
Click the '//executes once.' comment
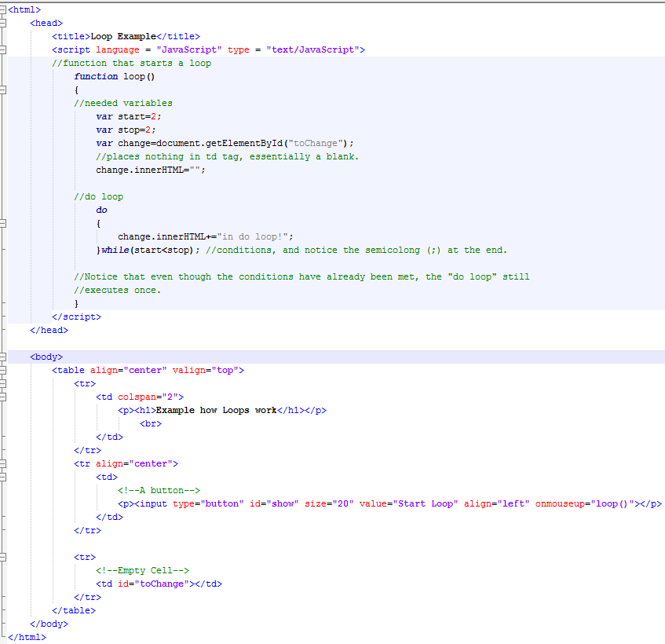(x=118, y=290)
